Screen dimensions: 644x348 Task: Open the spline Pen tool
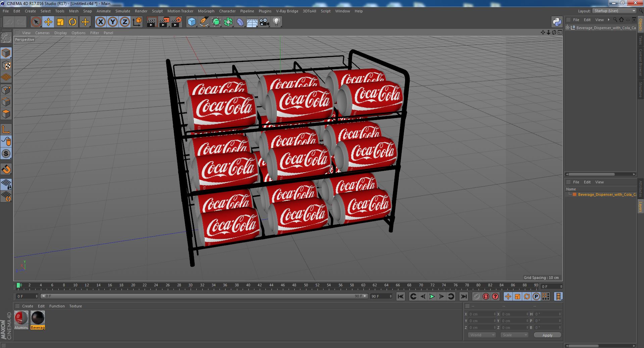point(204,22)
